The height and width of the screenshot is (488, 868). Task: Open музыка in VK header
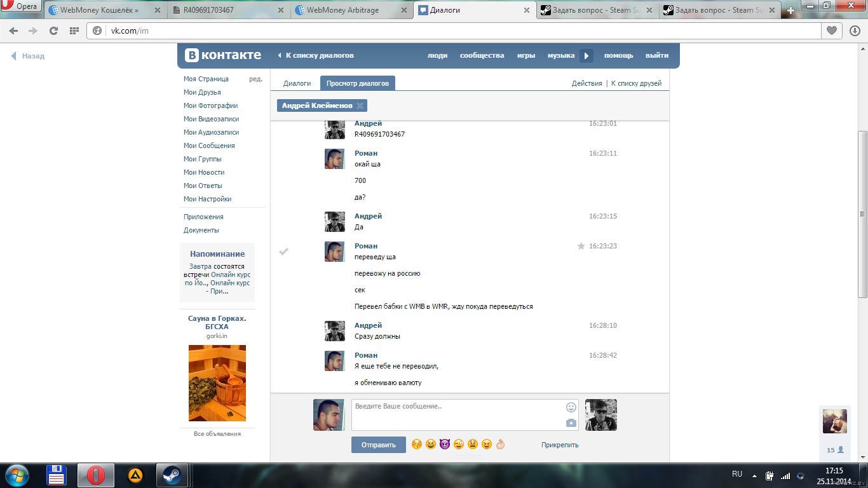tap(561, 55)
